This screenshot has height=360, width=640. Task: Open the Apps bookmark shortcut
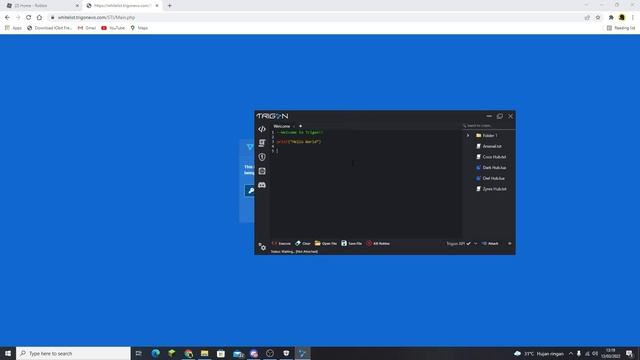(x=13, y=28)
